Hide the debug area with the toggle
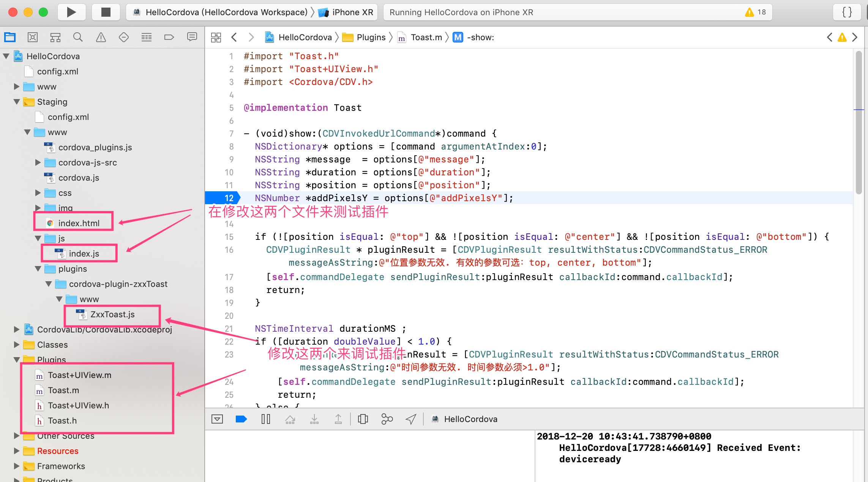This screenshot has height=482, width=868. [x=217, y=419]
